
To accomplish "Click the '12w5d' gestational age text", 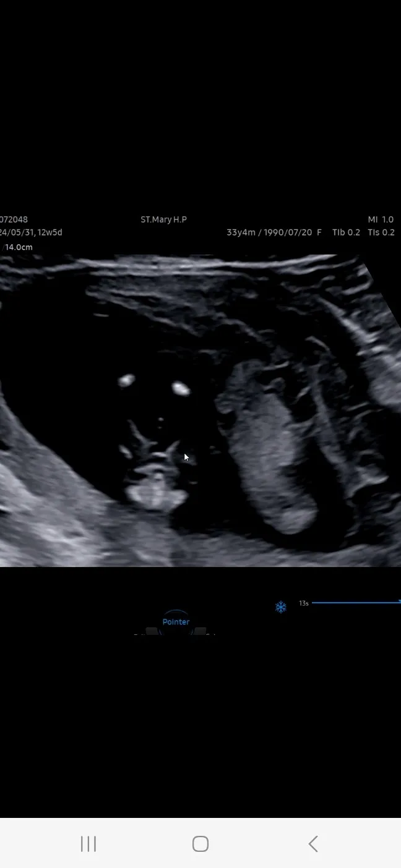I will (x=50, y=232).
